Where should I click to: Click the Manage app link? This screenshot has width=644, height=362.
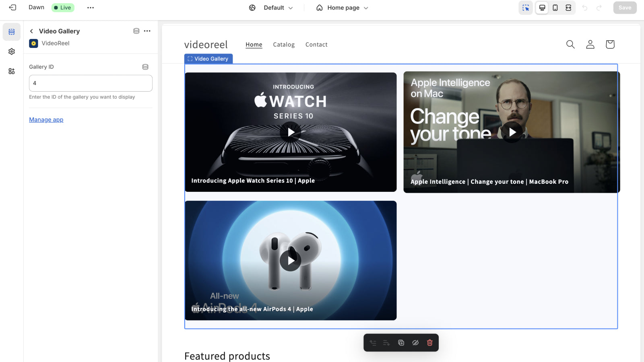(46, 119)
